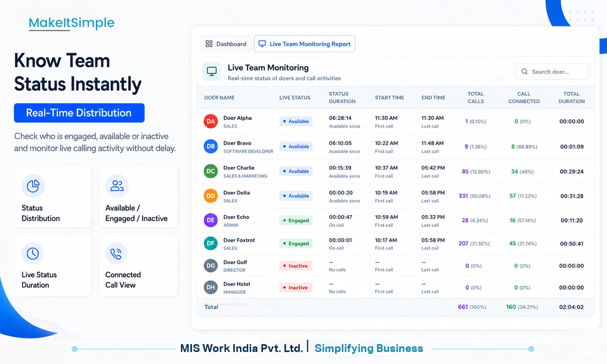Select the Doer Foxtrot name
This screenshot has width=607, height=364.
pyautogui.click(x=239, y=240)
